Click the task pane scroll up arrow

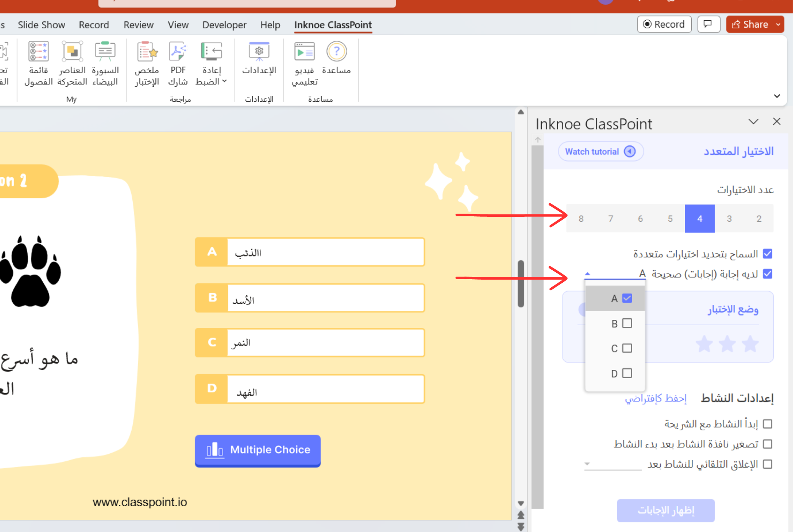tap(537, 140)
